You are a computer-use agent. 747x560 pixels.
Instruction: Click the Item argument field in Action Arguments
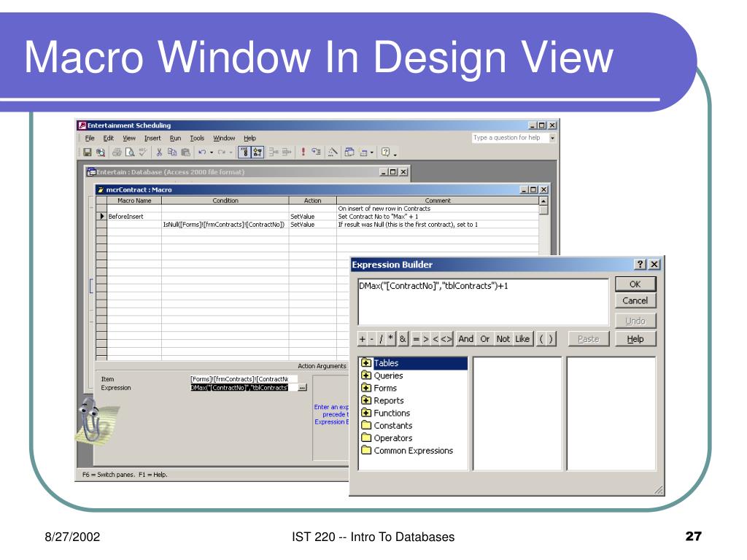(x=244, y=379)
